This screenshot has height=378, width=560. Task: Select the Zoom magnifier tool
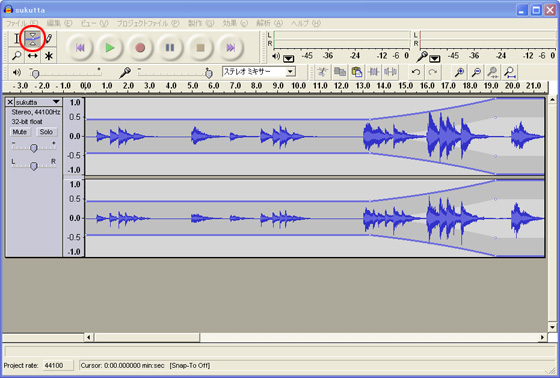coord(16,56)
